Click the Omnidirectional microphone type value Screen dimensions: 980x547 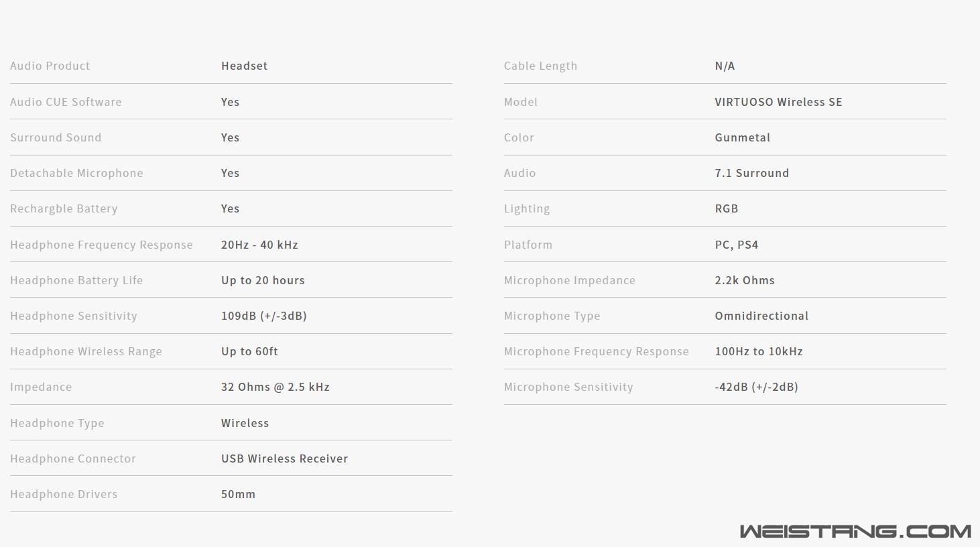coord(761,316)
